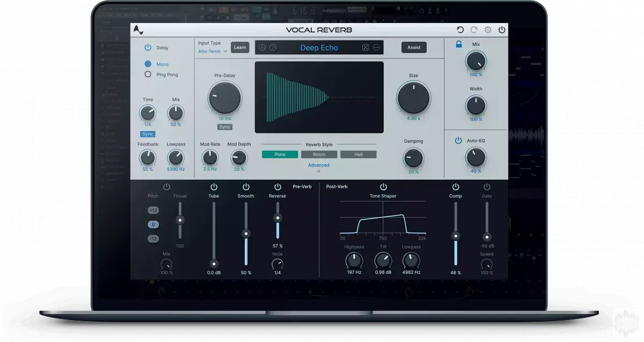Click the Mix lock padlock icon
The height and width of the screenshot is (342, 644).
pos(459,44)
